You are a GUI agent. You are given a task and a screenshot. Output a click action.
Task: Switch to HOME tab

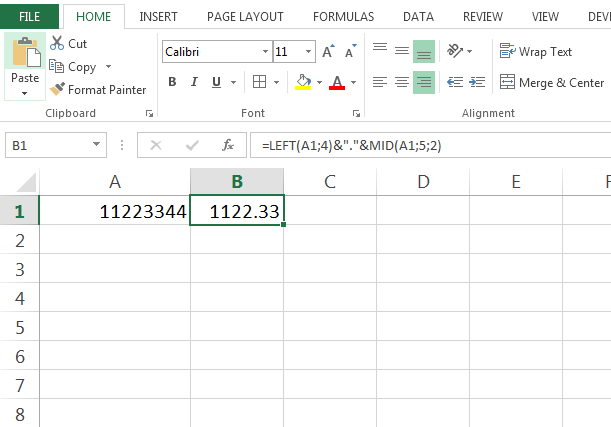tap(94, 17)
